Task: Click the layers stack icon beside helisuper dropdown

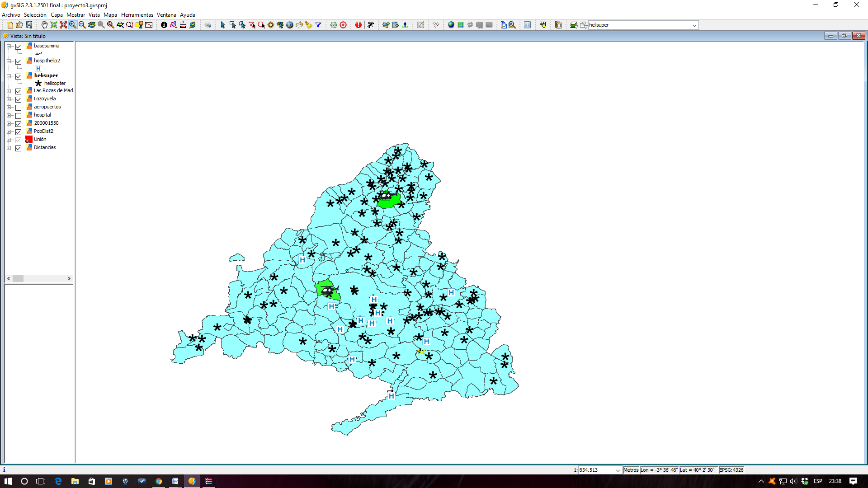Action: tap(574, 25)
